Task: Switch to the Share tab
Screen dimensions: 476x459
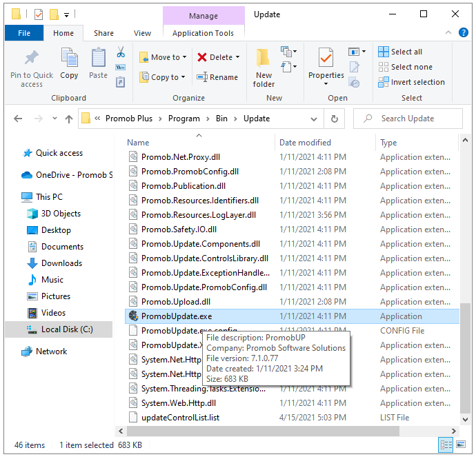Action: click(103, 33)
